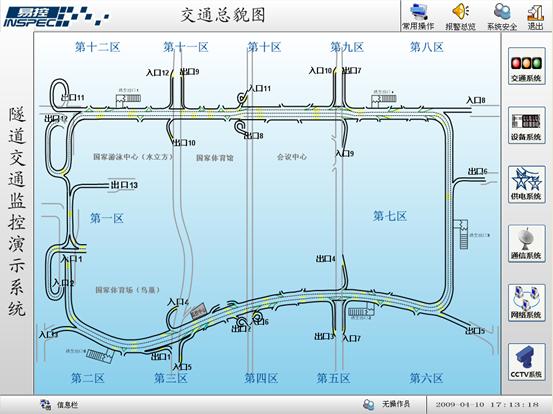
Task: Open the 网络系统 network computers icon
Action: tap(526, 303)
